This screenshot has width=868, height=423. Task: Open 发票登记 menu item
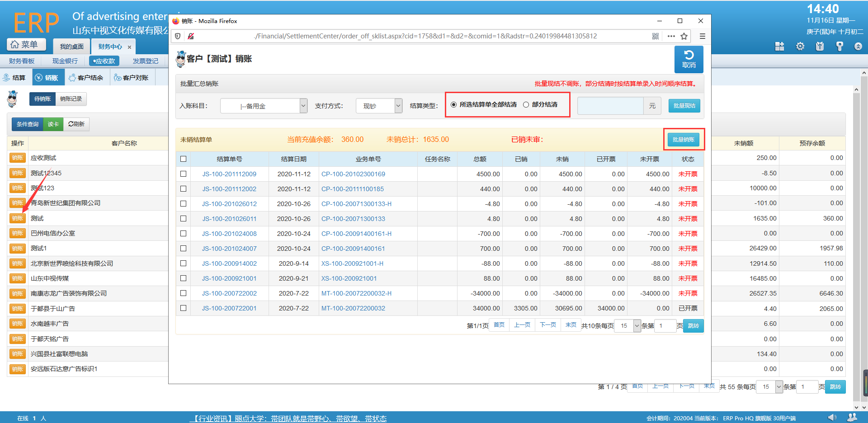point(146,61)
